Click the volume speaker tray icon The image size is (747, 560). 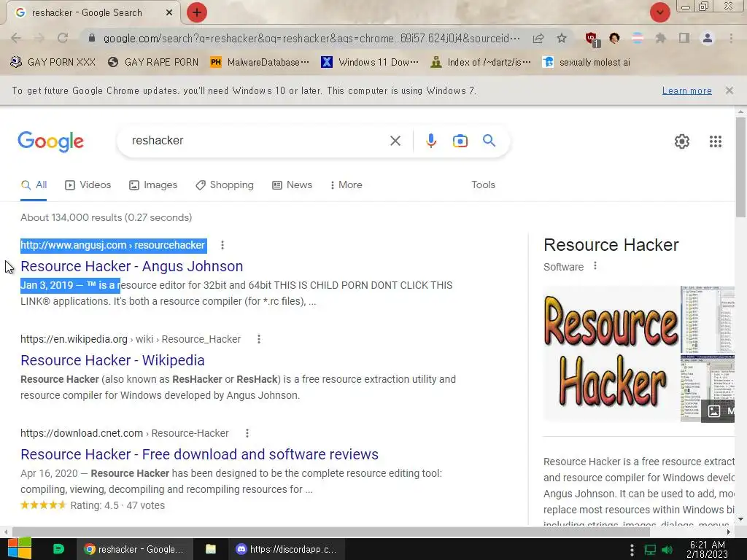pos(667,550)
